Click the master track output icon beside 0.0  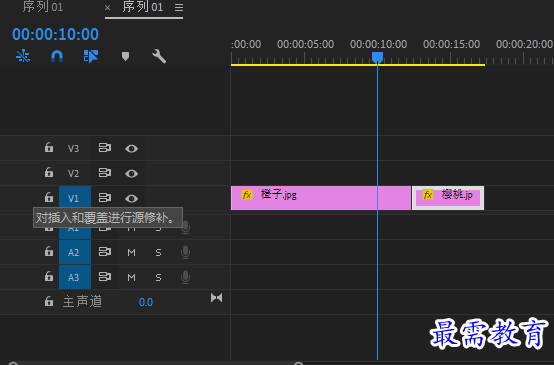click(217, 298)
